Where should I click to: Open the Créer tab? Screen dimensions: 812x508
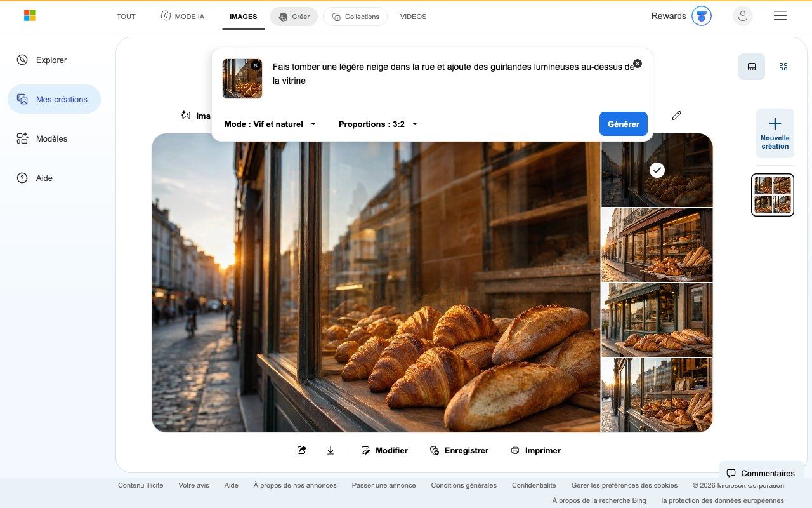pos(294,17)
